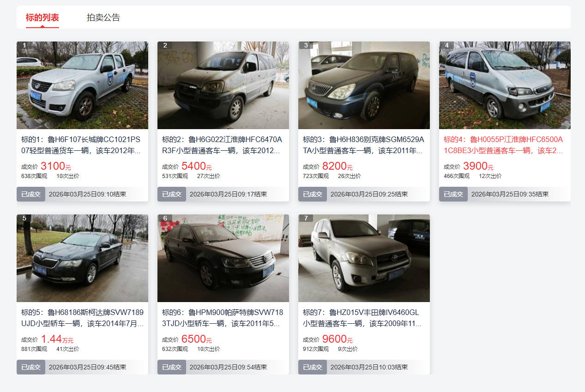Open title link 标的1 鲁H6F107长城牌
The width and height of the screenshot is (585, 392).
tap(82, 145)
